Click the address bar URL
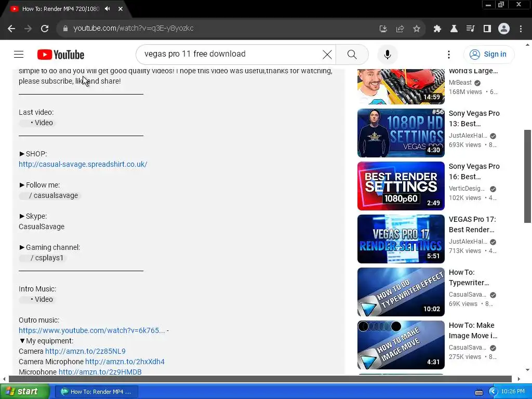The width and height of the screenshot is (532, 399). (134, 28)
